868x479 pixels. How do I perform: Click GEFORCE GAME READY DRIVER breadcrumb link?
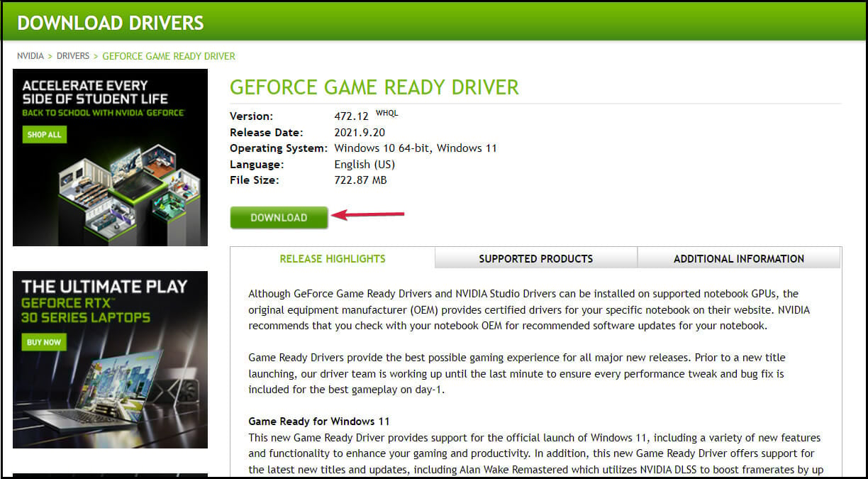click(x=168, y=55)
